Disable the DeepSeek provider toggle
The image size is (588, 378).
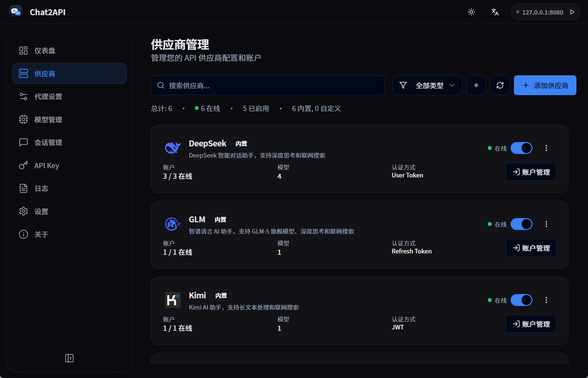click(522, 148)
